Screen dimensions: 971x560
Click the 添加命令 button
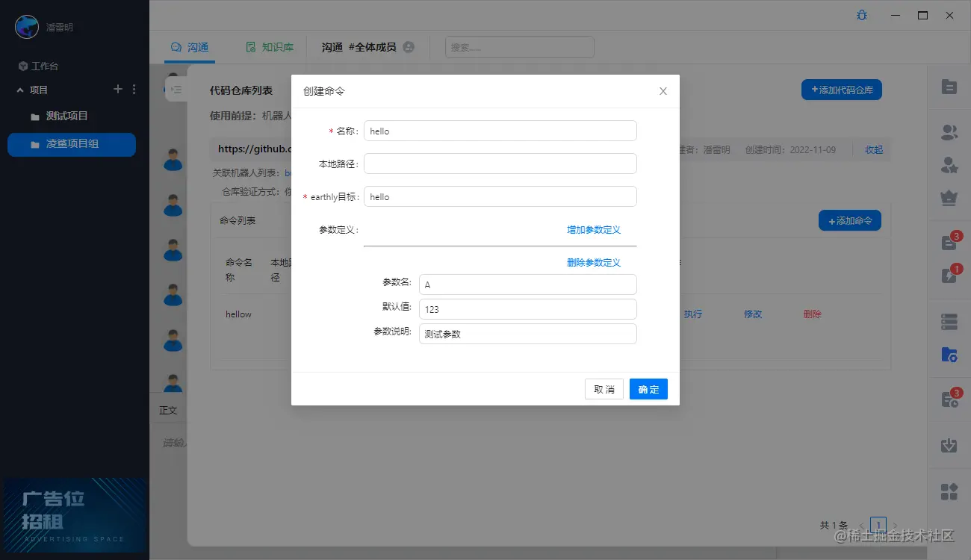[850, 220]
